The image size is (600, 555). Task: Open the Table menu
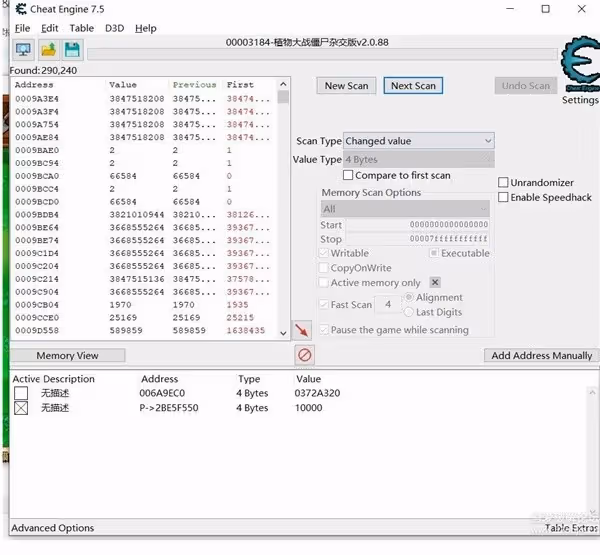click(x=82, y=28)
